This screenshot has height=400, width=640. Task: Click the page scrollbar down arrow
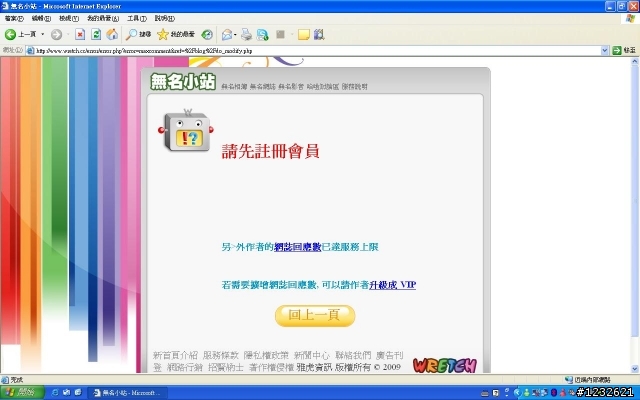(635, 369)
